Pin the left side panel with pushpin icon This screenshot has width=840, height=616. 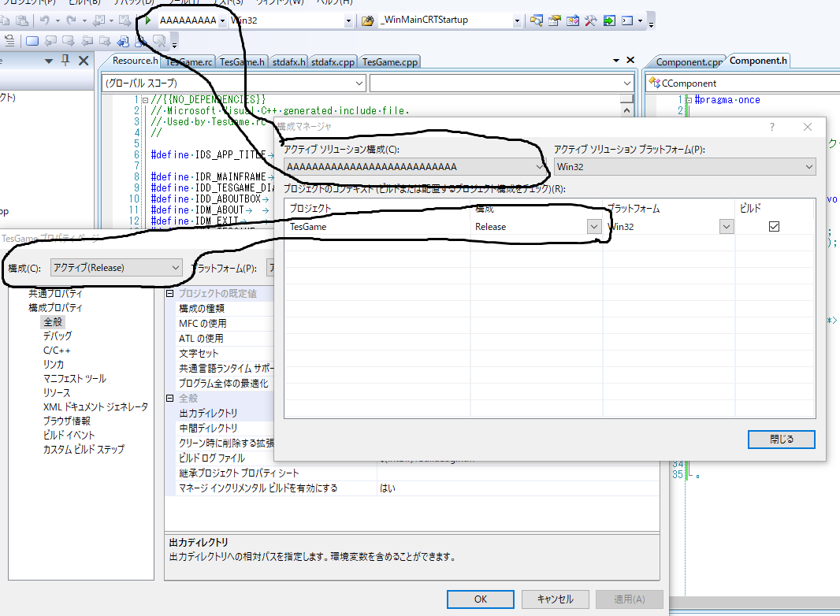pos(65,61)
